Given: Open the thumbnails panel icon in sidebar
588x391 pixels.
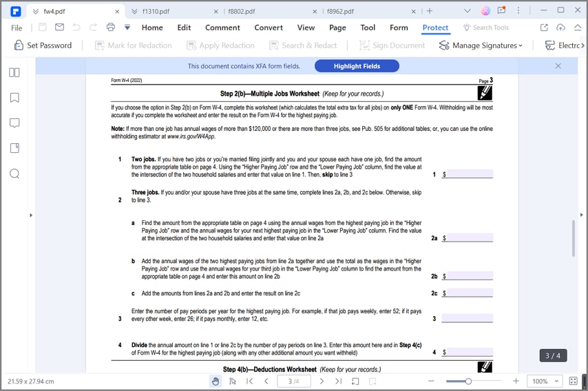Looking at the screenshot, I should [14, 72].
